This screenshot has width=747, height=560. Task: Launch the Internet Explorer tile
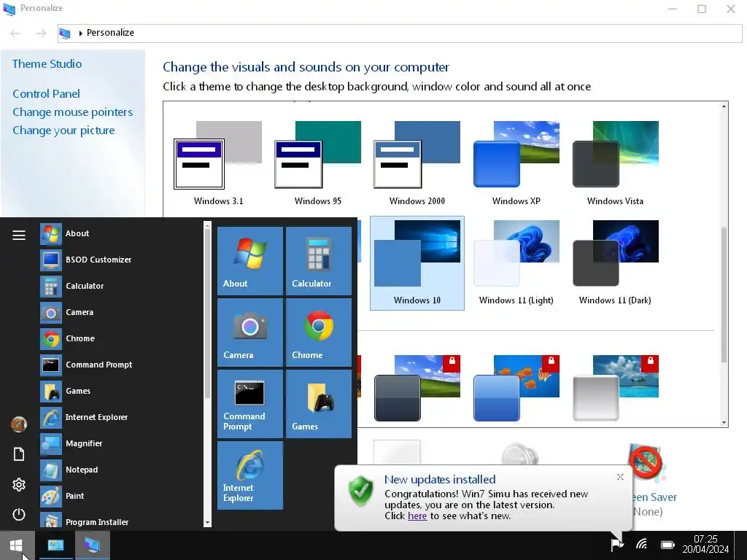[x=250, y=475]
